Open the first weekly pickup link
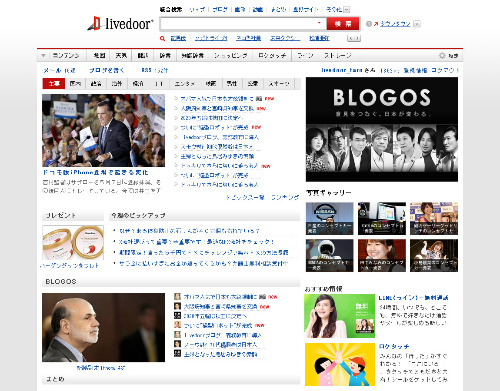This screenshot has width=500, height=391. pos(189,231)
